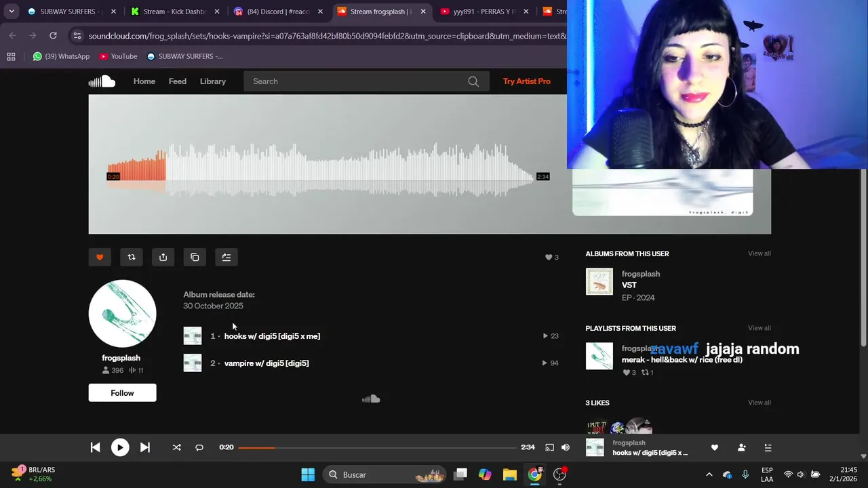Mute the player volume
Image resolution: width=868 pixels, height=488 pixels.
[x=566, y=447]
